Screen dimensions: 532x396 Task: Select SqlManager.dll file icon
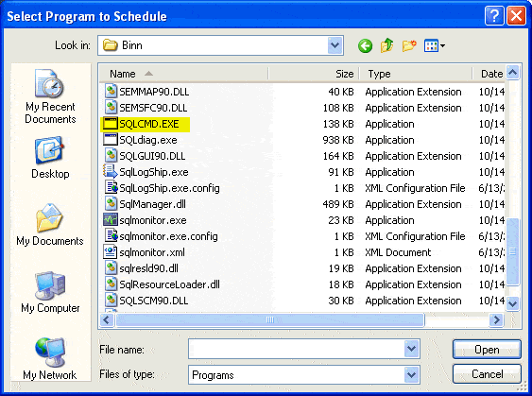click(111, 204)
